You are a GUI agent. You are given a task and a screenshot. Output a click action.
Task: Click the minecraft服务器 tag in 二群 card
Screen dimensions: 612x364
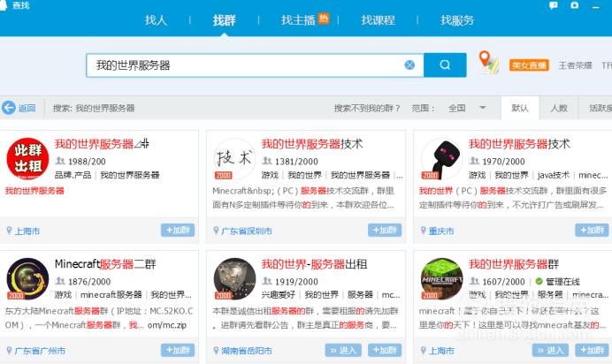111,294
